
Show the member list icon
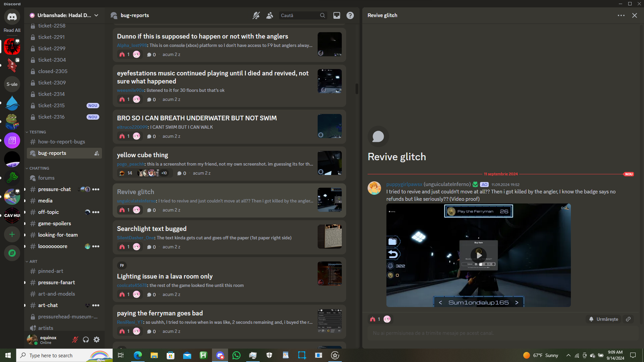(x=270, y=15)
